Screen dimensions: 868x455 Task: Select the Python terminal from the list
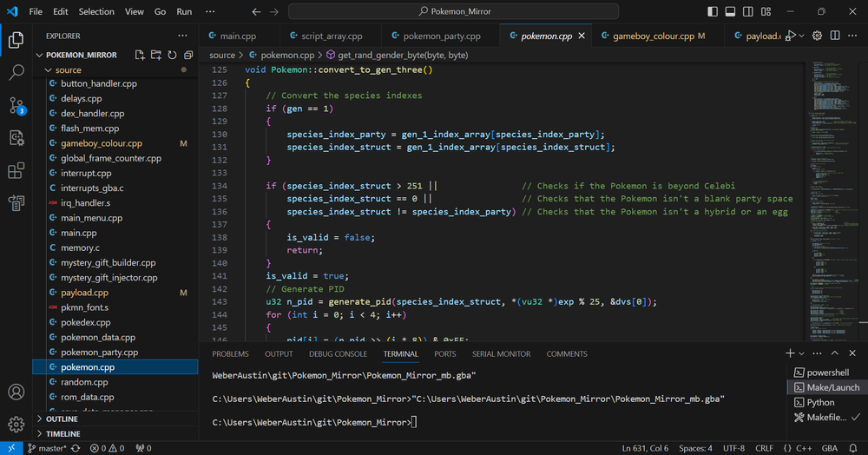tap(820, 402)
